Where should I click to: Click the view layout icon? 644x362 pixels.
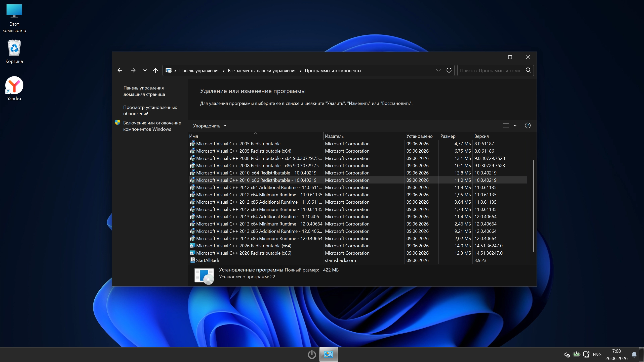[506, 125]
